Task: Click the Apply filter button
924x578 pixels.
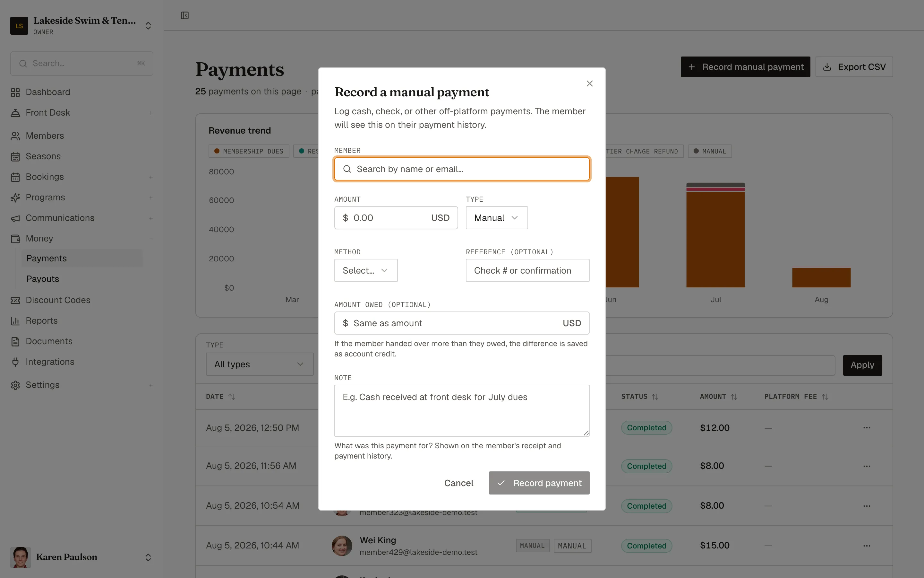Action: click(x=862, y=365)
